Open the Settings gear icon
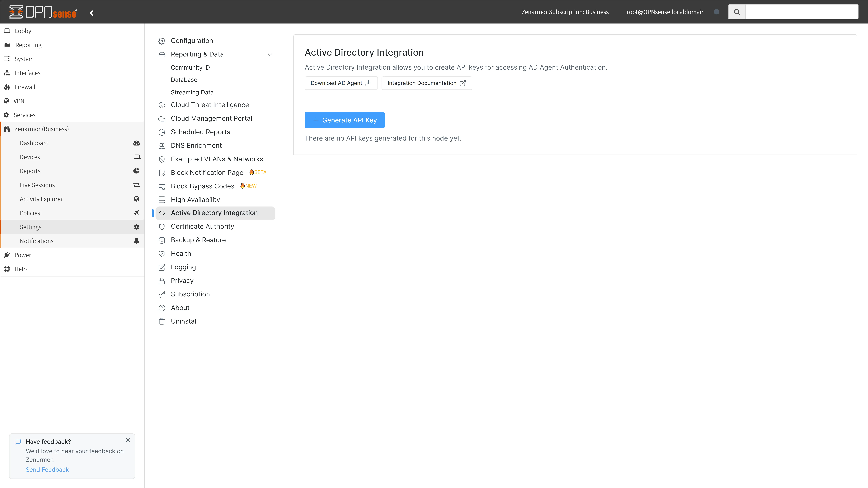 (x=136, y=227)
